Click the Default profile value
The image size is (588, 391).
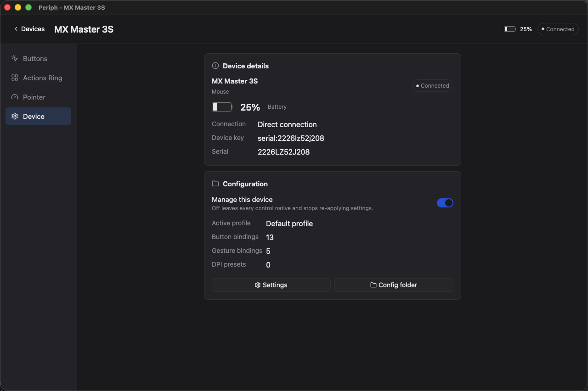289,223
